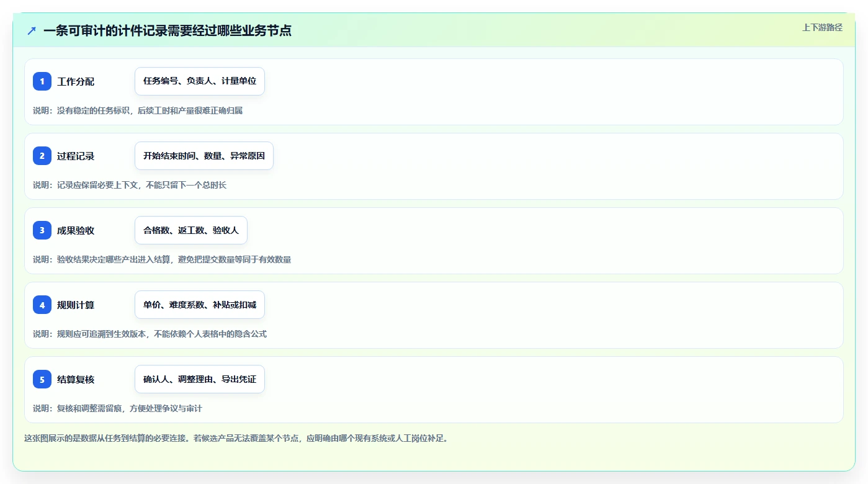The image size is (868, 484).
Task: Click step number 1 badge for 工作分配
Action: [42, 81]
